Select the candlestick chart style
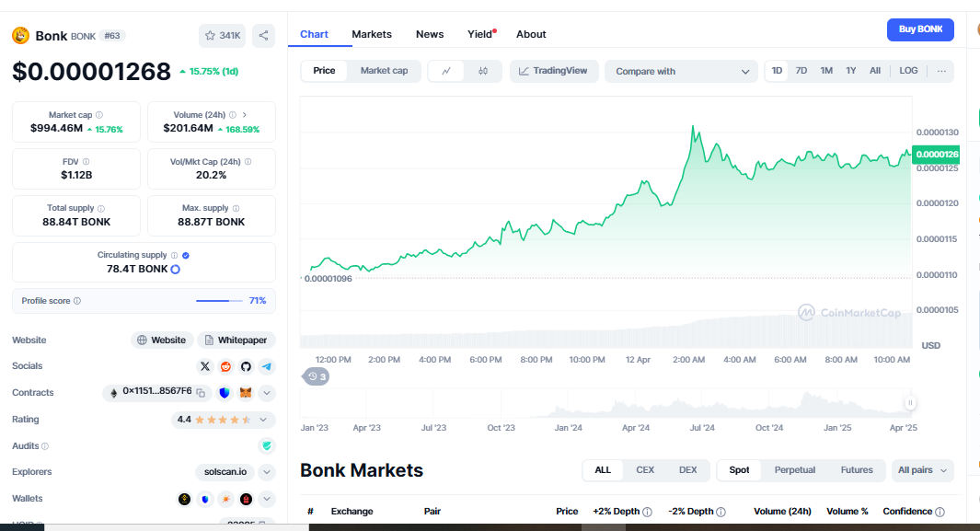This screenshot has width=980, height=531. point(483,71)
